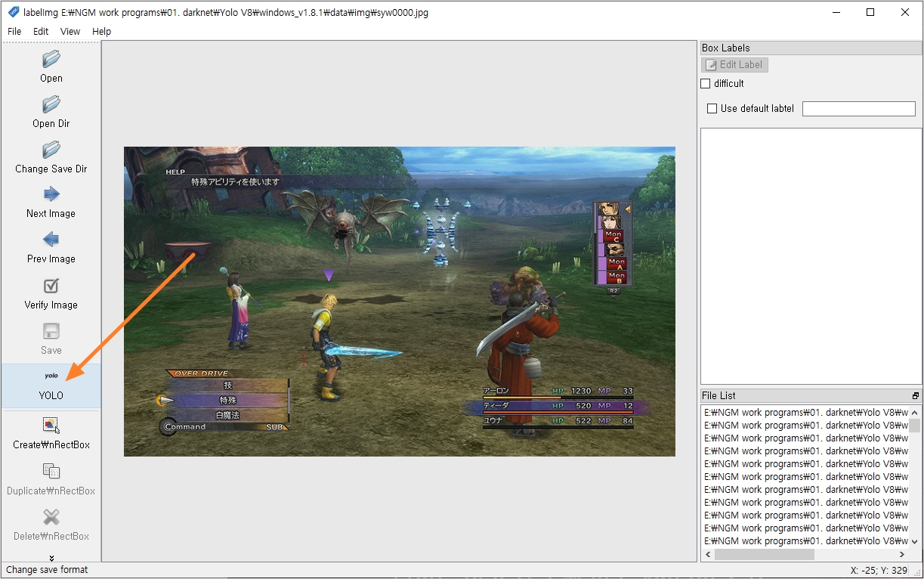924x579 pixels.
Task: Click the Open file icon
Action: pos(51,60)
